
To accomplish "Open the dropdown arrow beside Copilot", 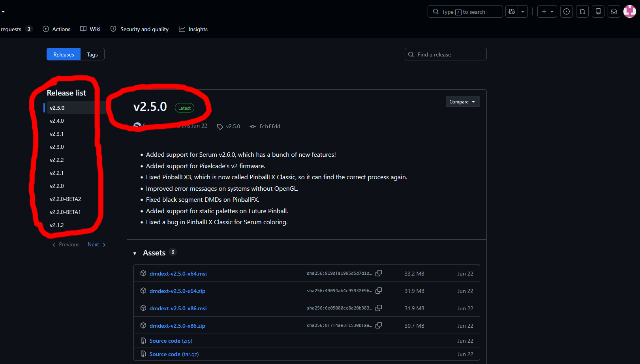I will 523,12.
